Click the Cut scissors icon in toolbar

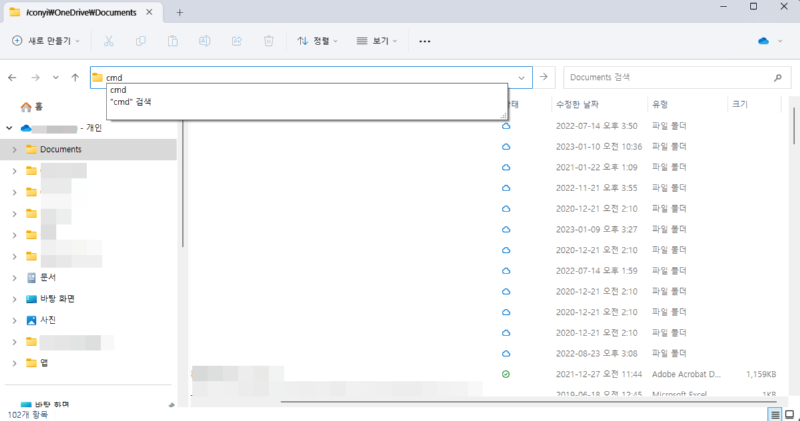pyautogui.click(x=109, y=41)
